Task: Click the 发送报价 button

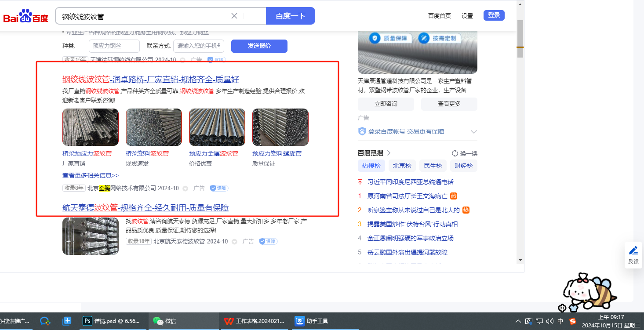Action: point(259,46)
